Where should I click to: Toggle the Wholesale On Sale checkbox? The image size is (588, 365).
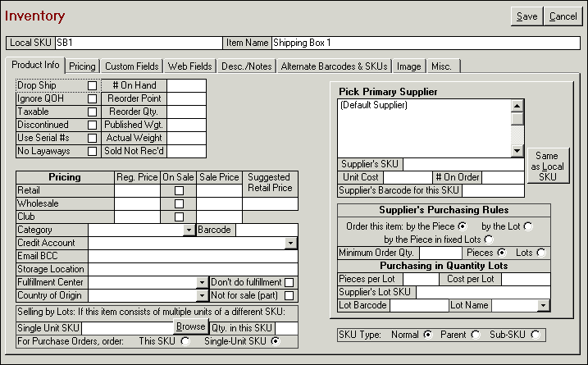coord(179,203)
